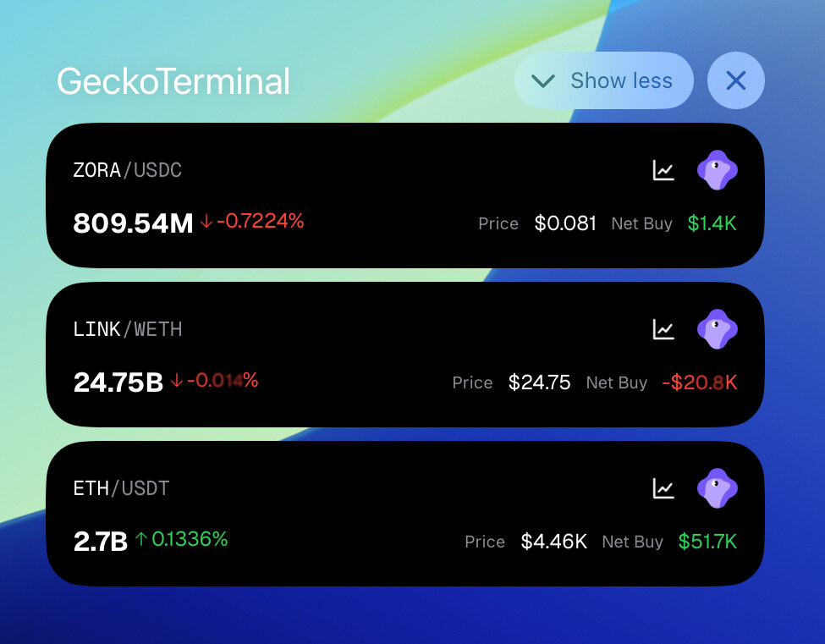The image size is (825, 644).
Task: Select the ZORA/USDC pair title
Action: 127,170
